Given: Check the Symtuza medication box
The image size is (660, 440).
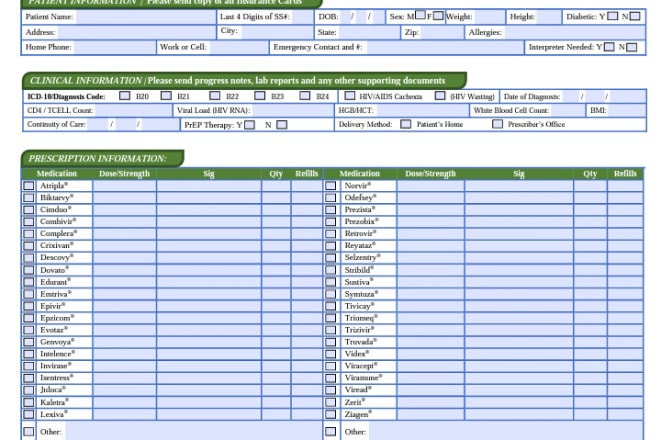Looking at the screenshot, I should [x=331, y=294].
